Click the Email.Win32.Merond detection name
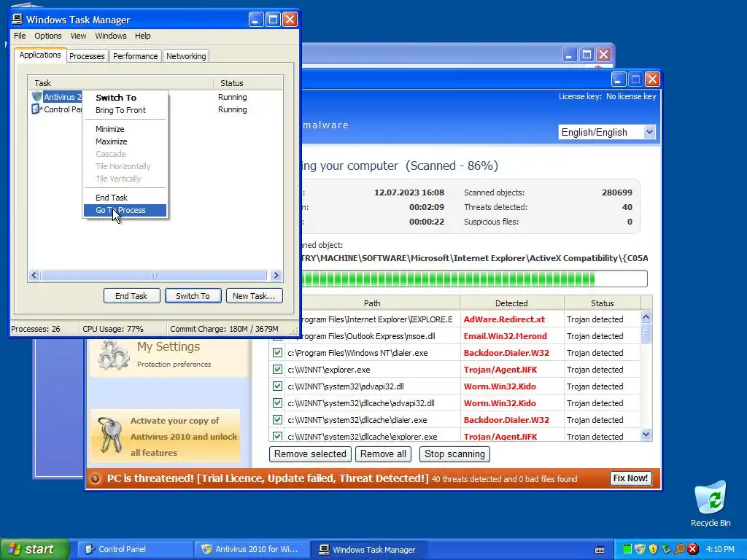Image resolution: width=747 pixels, height=560 pixels. tap(505, 336)
